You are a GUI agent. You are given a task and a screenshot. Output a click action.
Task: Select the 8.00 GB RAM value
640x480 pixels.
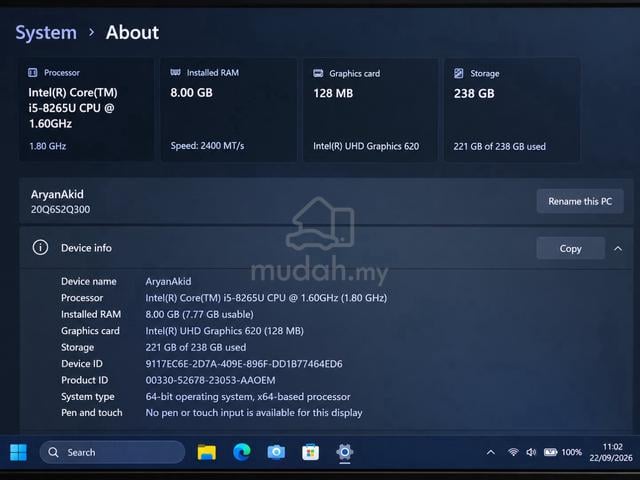pos(191,93)
